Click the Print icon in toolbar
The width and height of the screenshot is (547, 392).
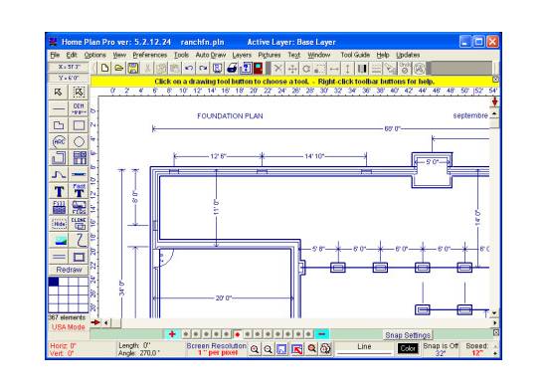coord(232,68)
